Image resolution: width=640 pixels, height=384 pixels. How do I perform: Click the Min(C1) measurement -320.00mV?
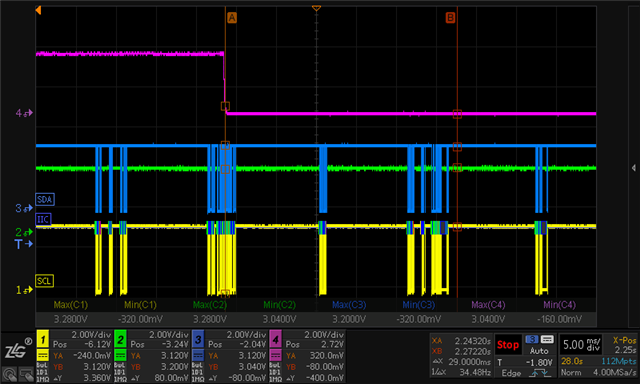pyautogui.click(x=140, y=319)
